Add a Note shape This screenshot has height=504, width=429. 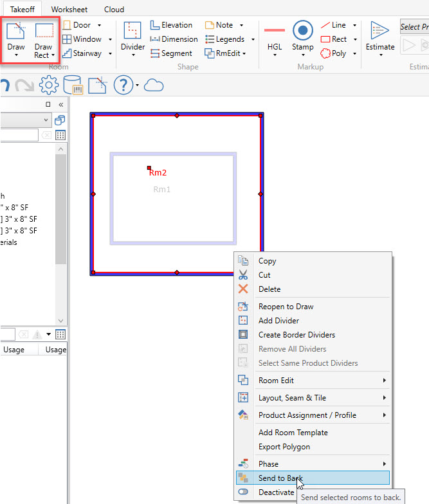click(x=219, y=25)
